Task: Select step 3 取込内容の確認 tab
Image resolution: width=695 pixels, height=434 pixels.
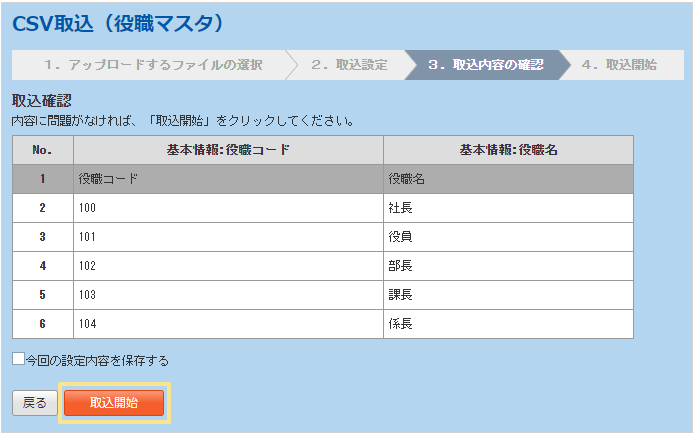Action: (x=485, y=65)
